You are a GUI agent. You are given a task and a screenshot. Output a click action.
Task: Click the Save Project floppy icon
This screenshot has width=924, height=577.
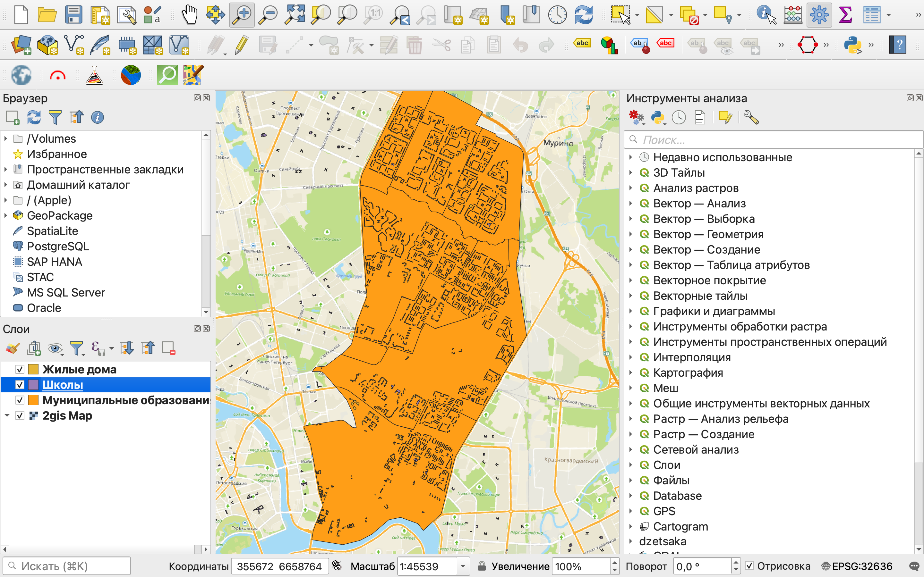click(73, 15)
